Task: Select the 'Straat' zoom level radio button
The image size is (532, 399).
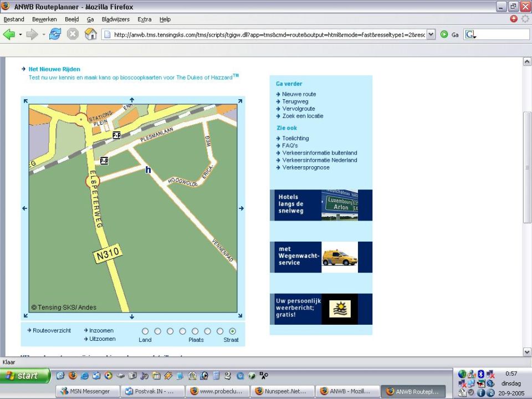Action: [x=232, y=331]
